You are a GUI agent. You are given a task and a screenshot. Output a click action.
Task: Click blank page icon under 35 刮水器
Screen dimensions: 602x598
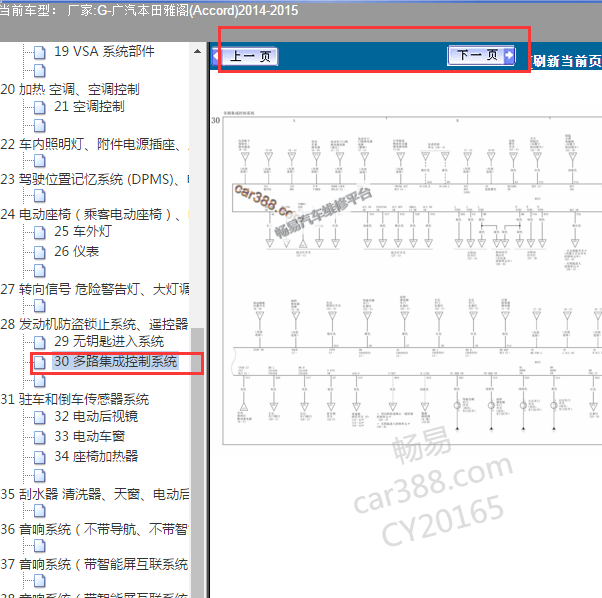[40, 510]
